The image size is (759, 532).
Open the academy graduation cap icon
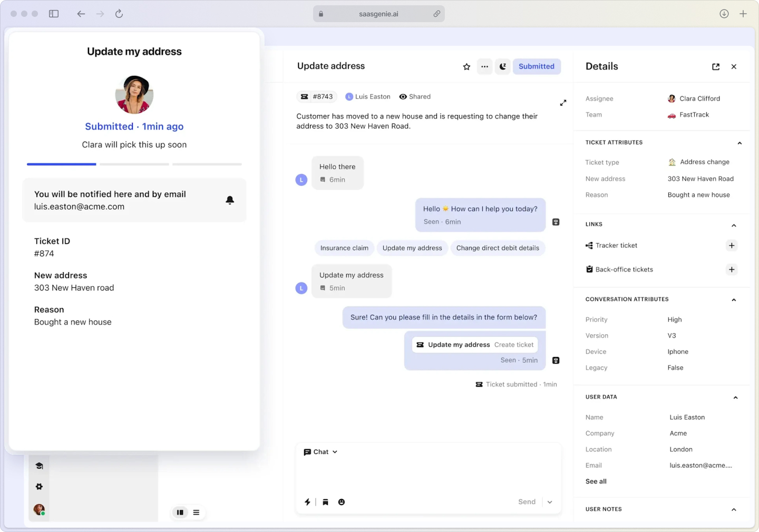tap(39, 466)
